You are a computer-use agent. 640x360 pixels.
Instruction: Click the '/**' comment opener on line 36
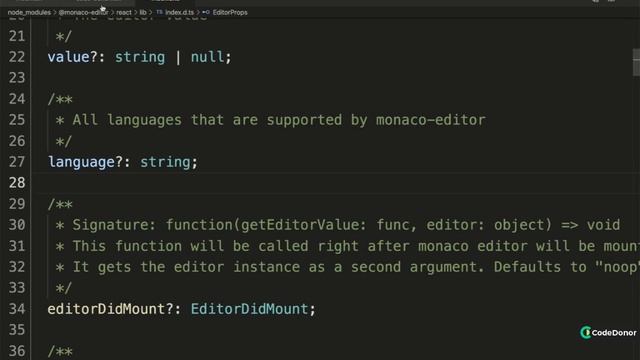[x=60, y=351]
